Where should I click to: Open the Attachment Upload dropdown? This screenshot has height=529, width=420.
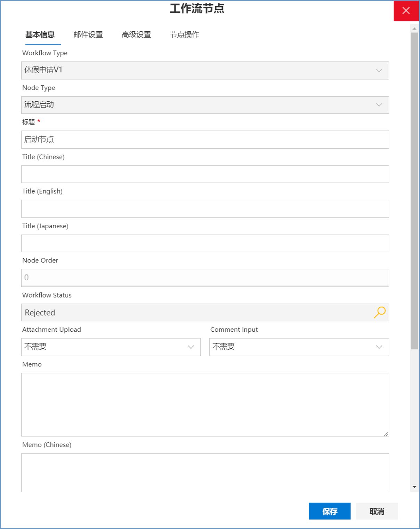[x=111, y=347]
